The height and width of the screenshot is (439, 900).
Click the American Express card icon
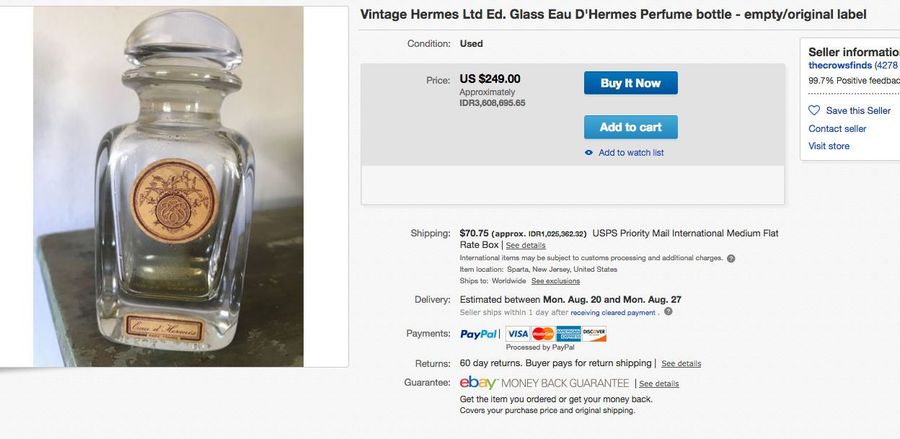568,334
